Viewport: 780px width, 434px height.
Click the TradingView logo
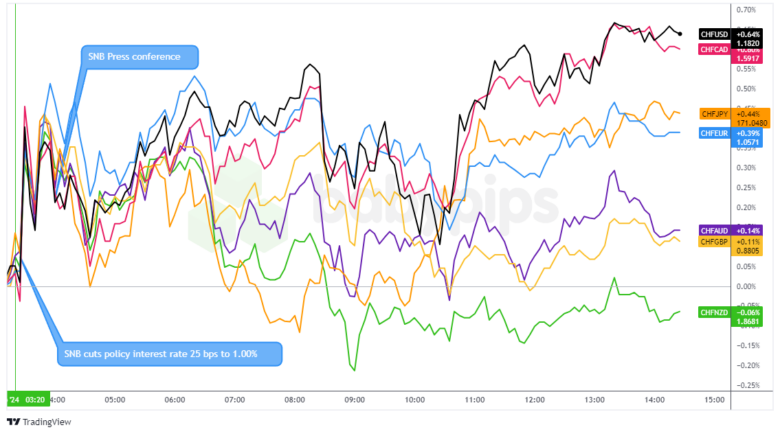point(43,420)
